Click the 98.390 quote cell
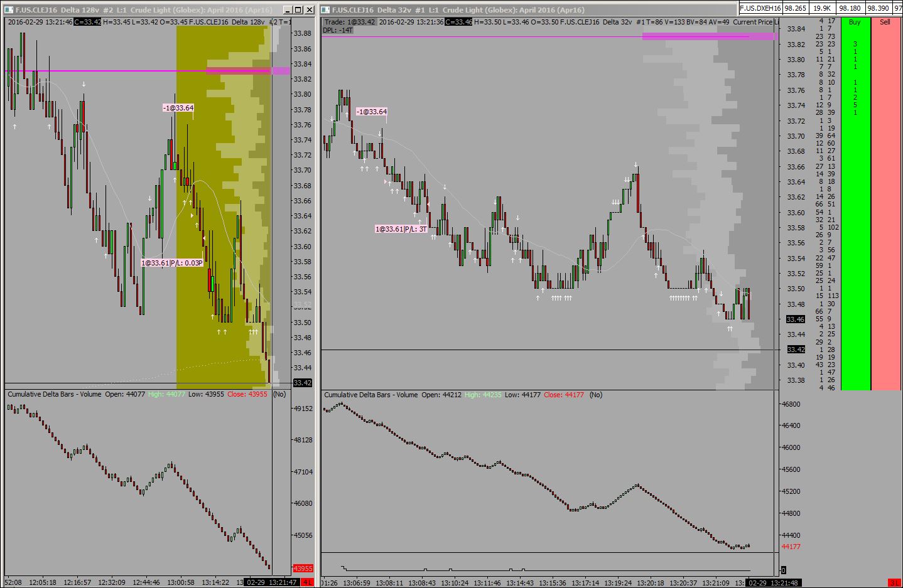 tap(878, 8)
